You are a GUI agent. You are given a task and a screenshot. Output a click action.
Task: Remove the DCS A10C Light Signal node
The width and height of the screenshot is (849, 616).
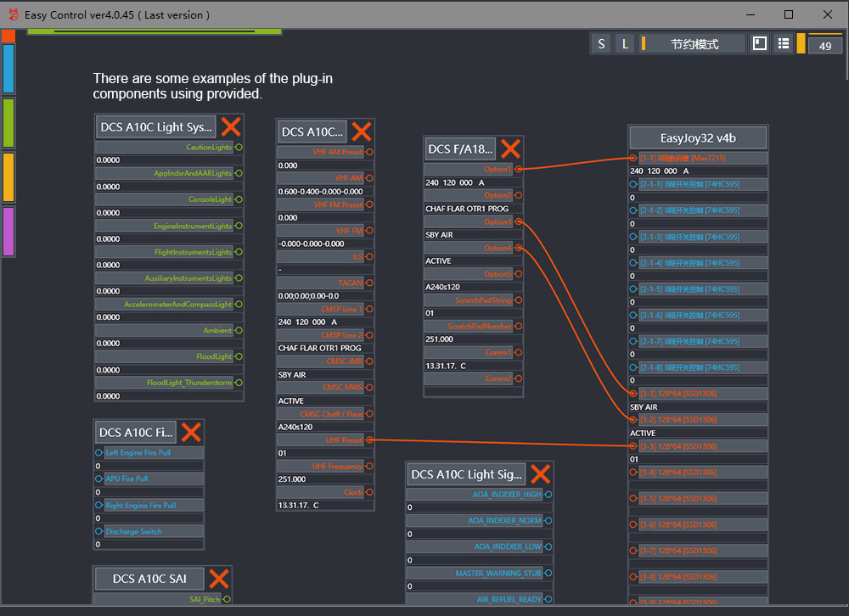pos(540,474)
